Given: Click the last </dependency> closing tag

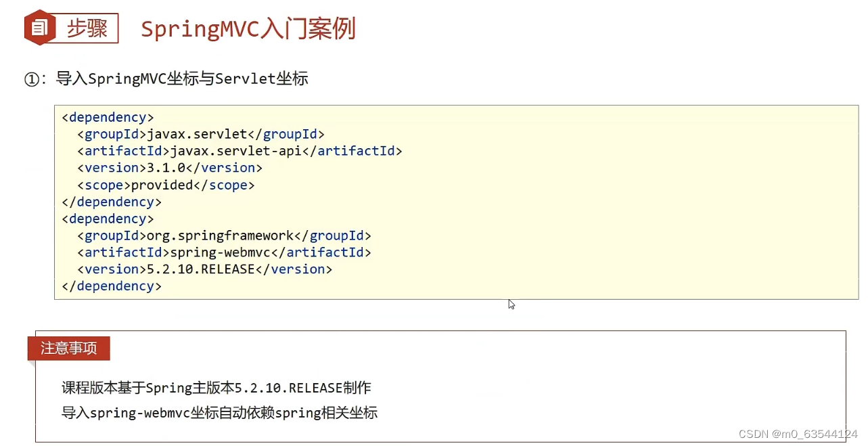Looking at the screenshot, I should [112, 286].
